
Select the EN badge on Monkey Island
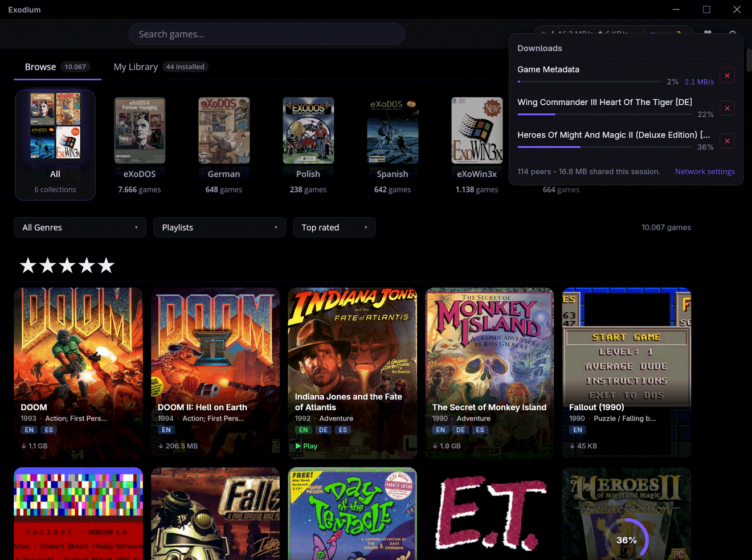[440, 430]
